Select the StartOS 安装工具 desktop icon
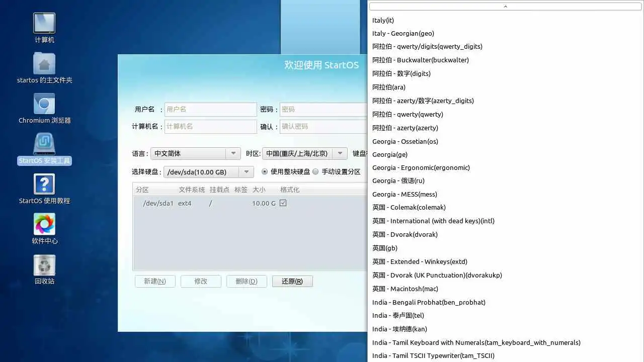Screen dimensions: 644x362 coord(44,149)
